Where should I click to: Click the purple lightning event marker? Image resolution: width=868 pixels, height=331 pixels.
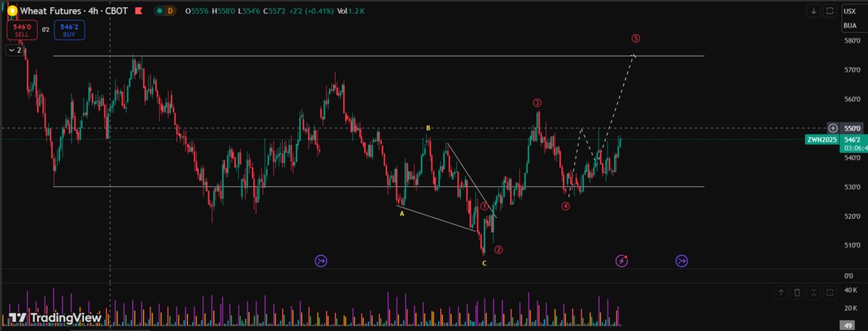coord(621,260)
